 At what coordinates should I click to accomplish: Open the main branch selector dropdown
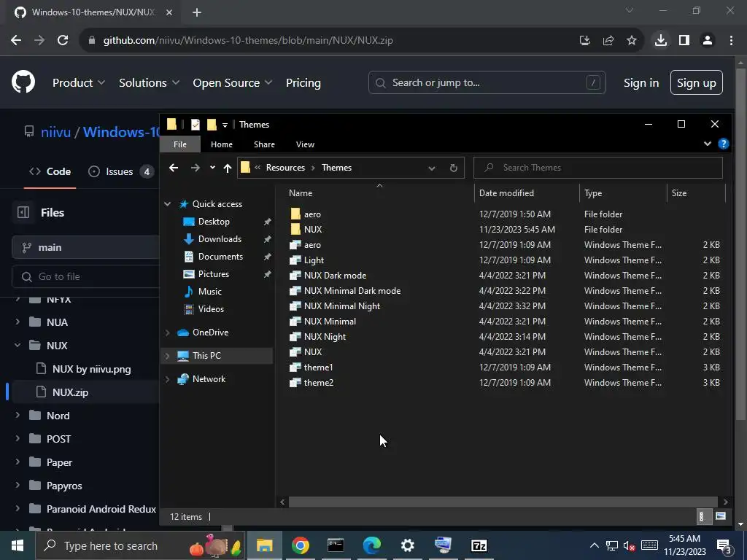(x=86, y=247)
